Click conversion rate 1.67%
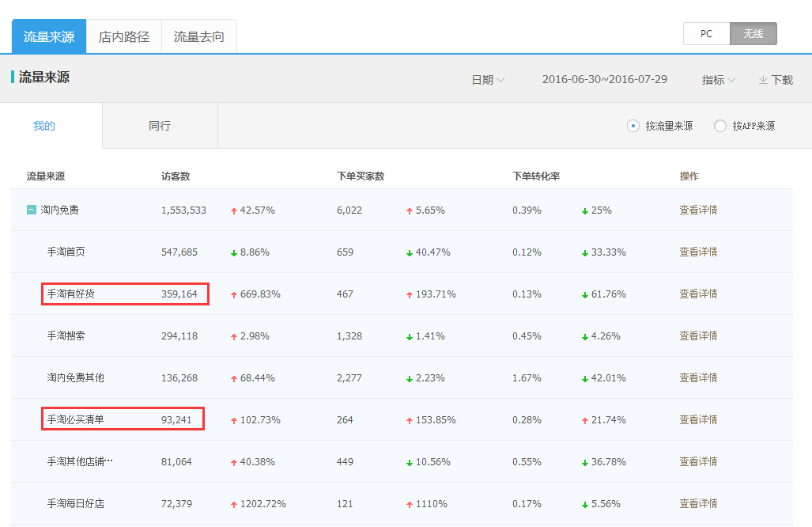The width and height of the screenshot is (812, 527). pyautogui.click(x=527, y=377)
